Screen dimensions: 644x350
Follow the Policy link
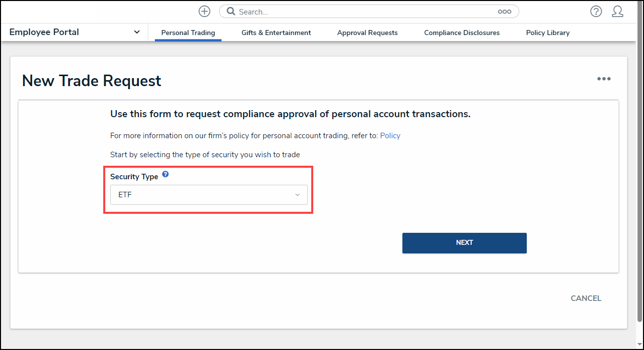point(390,136)
